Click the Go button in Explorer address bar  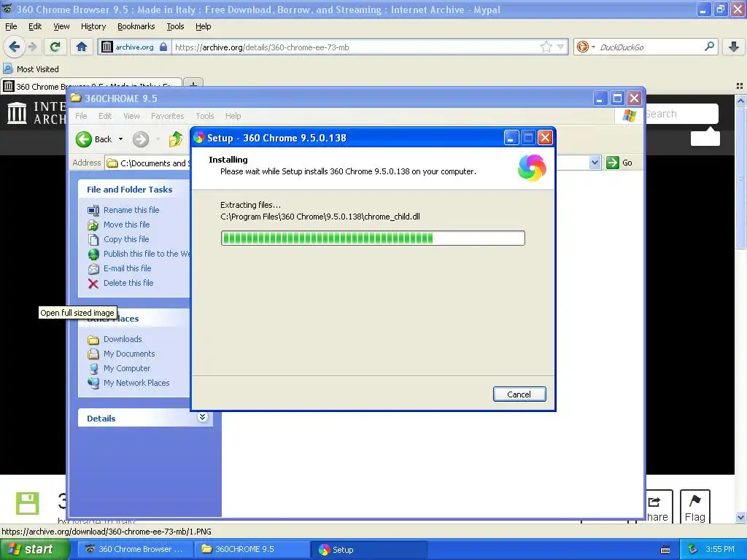(x=619, y=163)
